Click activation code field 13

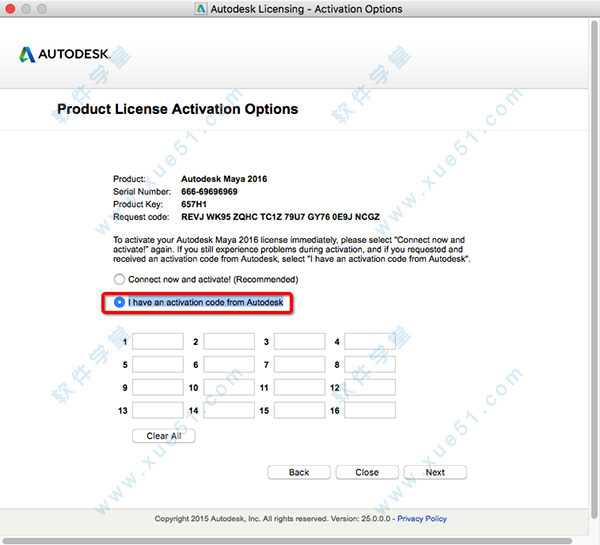point(158,410)
